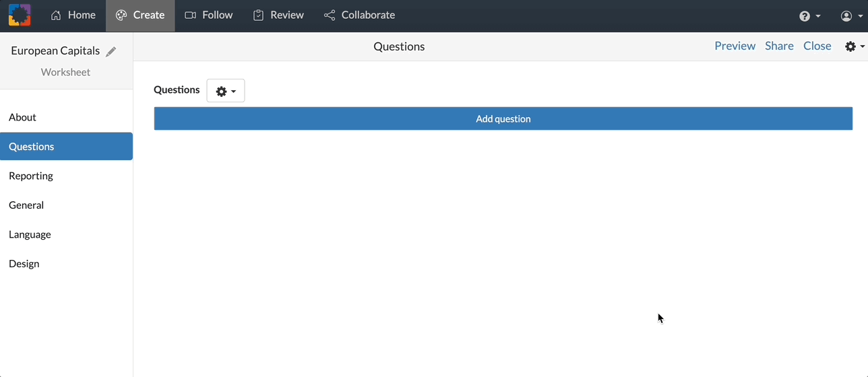Open the Reporting settings page
The width and height of the screenshot is (868, 377).
[x=66, y=176]
